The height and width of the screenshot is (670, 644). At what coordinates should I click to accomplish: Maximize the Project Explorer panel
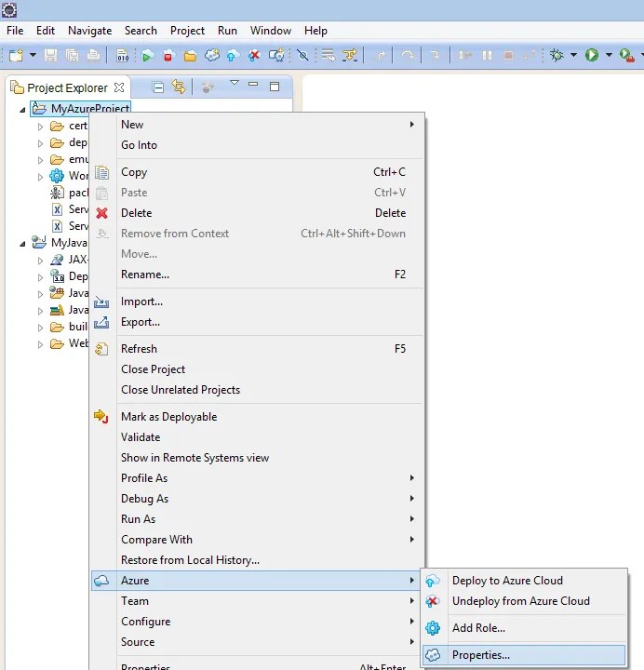pos(275,87)
